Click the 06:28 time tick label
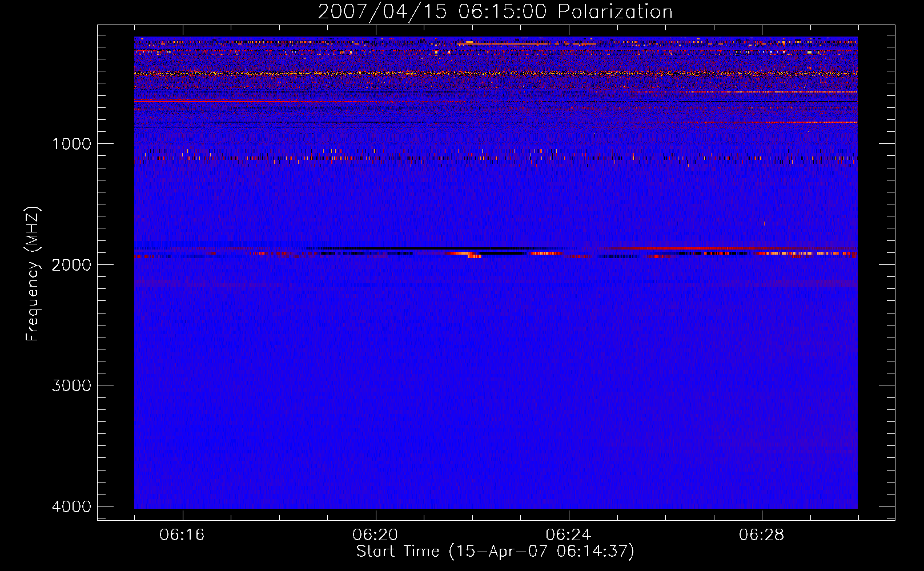 (x=761, y=535)
